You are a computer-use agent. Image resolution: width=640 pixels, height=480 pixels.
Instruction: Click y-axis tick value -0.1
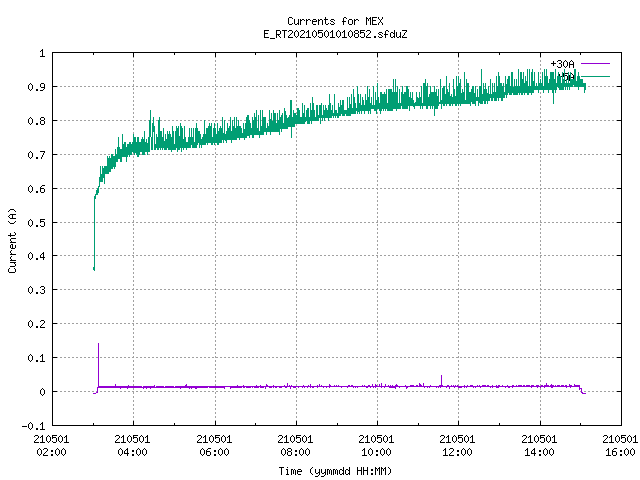click(x=33, y=426)
